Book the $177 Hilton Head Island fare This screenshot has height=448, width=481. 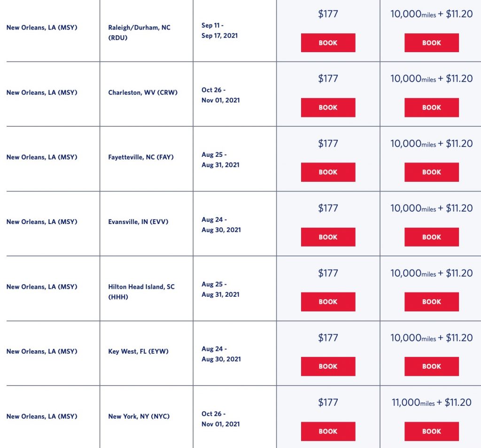coord(328,302)
